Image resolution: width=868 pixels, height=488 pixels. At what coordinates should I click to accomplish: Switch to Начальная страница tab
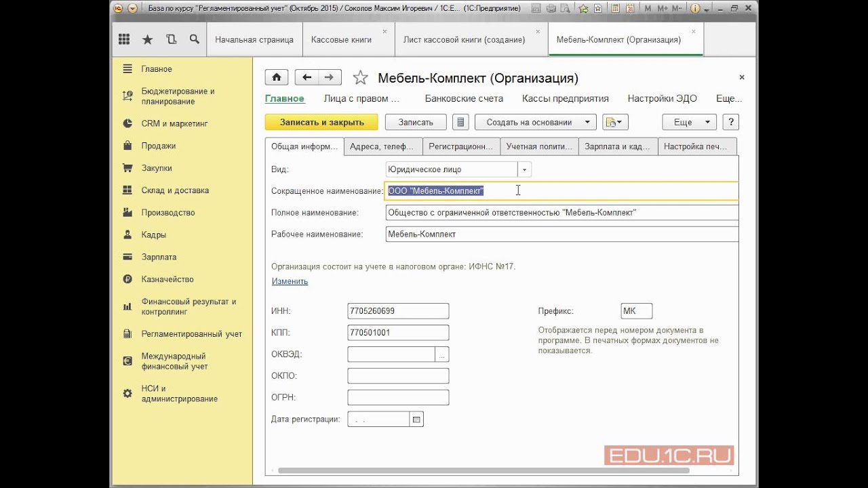click(x=254, y=40)
